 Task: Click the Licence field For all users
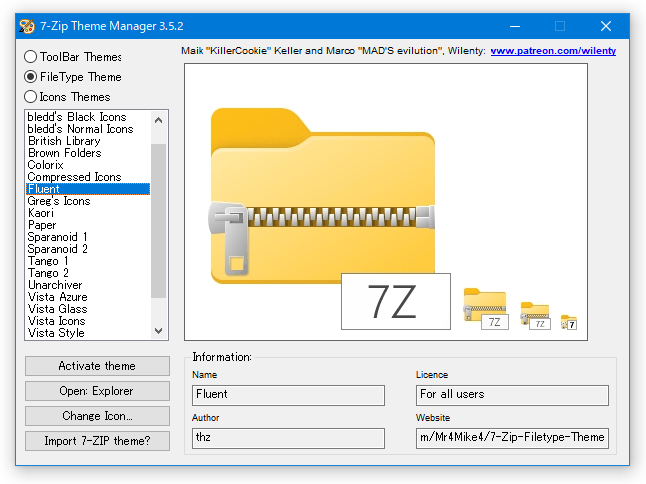[512, 395]
